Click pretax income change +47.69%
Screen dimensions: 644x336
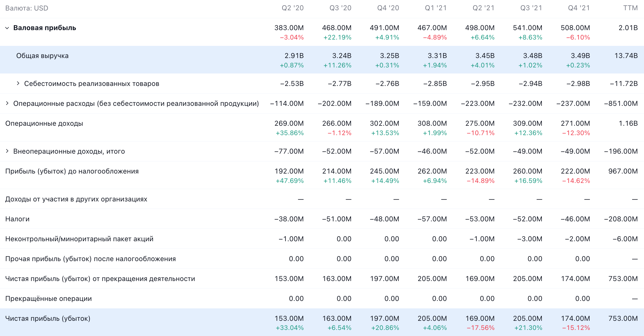pyautogui.click(x=289, y=181)
